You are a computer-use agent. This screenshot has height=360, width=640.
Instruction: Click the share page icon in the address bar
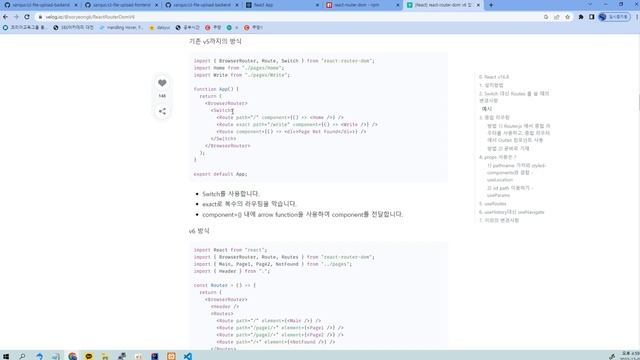557,17
